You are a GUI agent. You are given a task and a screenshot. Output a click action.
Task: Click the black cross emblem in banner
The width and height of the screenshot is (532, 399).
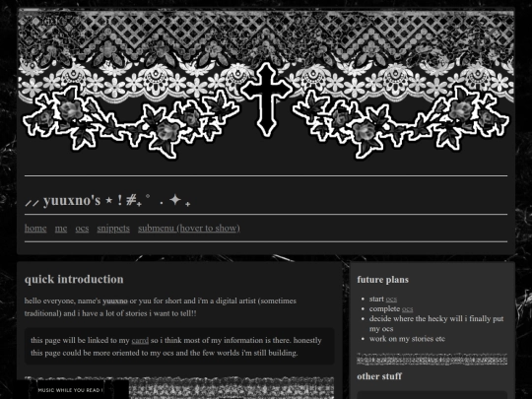[266, 100]
